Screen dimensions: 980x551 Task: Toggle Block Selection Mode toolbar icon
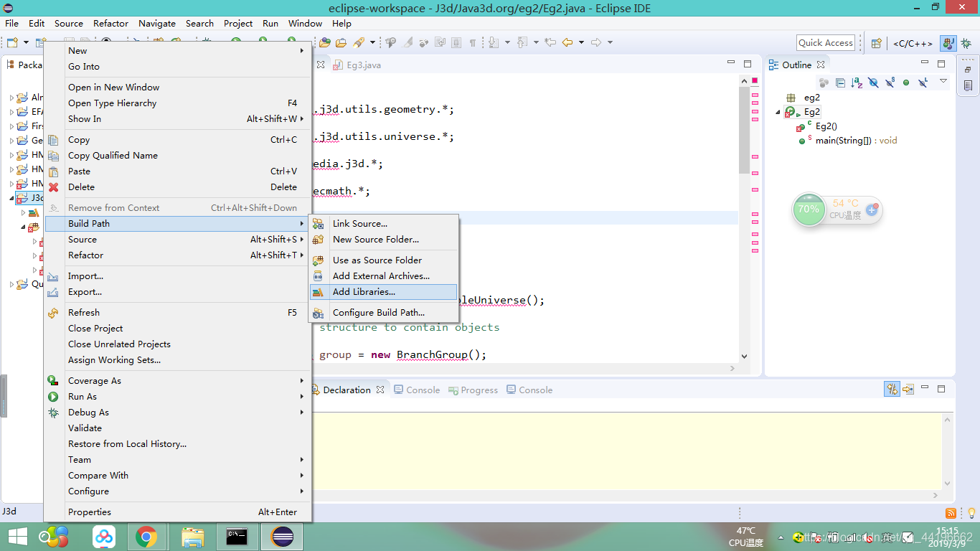pyautogui.click(x=456, y=43)
